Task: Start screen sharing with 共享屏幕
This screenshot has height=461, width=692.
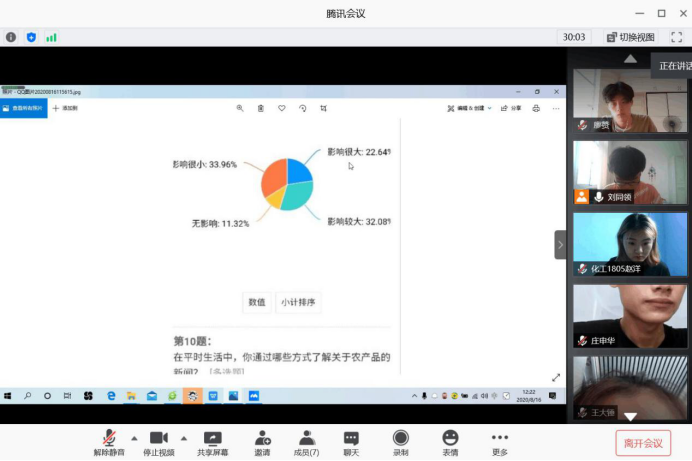Action: pyautogui.click(x=212, y=441)
